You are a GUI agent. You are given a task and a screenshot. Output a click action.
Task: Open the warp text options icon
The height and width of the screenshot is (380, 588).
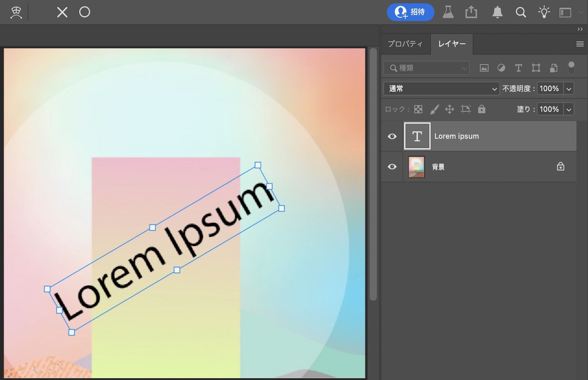16,13
